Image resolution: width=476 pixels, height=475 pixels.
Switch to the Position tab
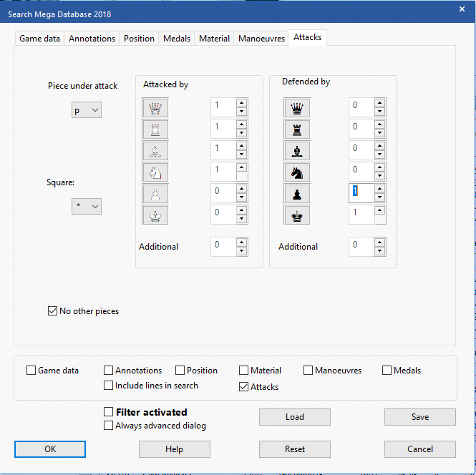(x=139, y=39)
